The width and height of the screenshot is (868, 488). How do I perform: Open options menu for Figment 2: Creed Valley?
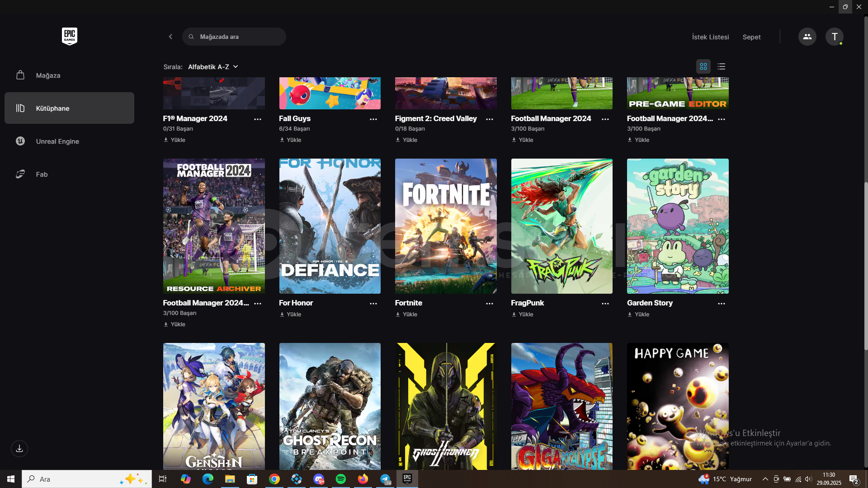tap(490, 119)
